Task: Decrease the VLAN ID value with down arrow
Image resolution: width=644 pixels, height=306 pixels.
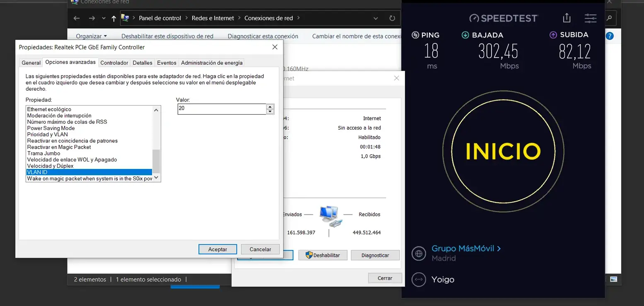Action: click(270, 112)
